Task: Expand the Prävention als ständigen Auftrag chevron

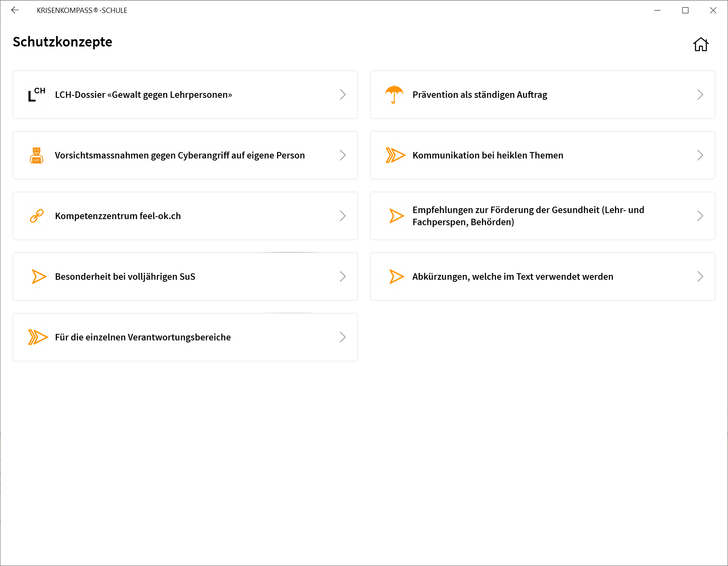Action: (x=700, y=95)
